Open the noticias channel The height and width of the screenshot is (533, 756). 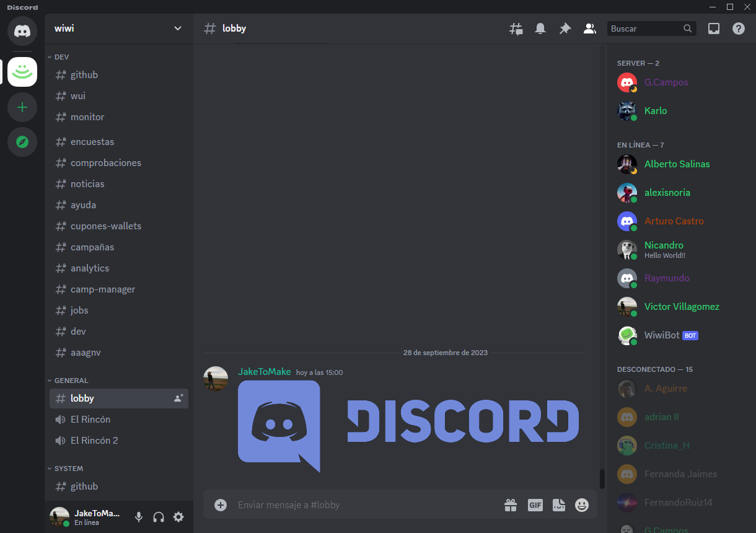(119, 184)
